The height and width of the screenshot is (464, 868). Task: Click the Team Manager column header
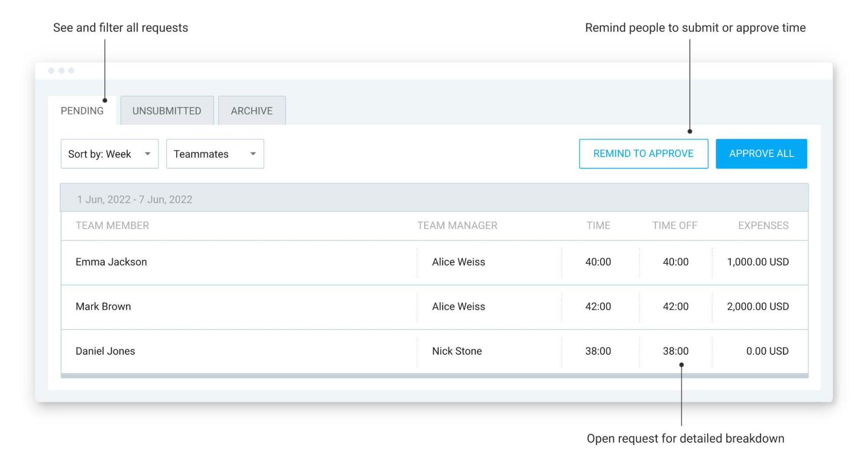click(x=457, y=225)
